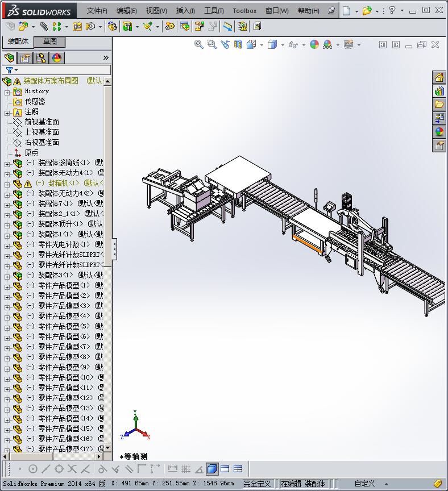The image size is (448, 491).
Task: Open the Design Library icon in task pane
Action: pos(439,91)
